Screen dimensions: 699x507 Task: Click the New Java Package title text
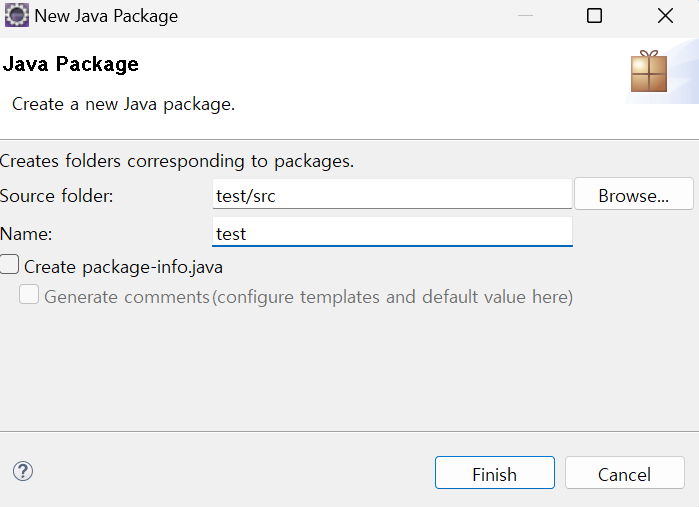(106, 16)
